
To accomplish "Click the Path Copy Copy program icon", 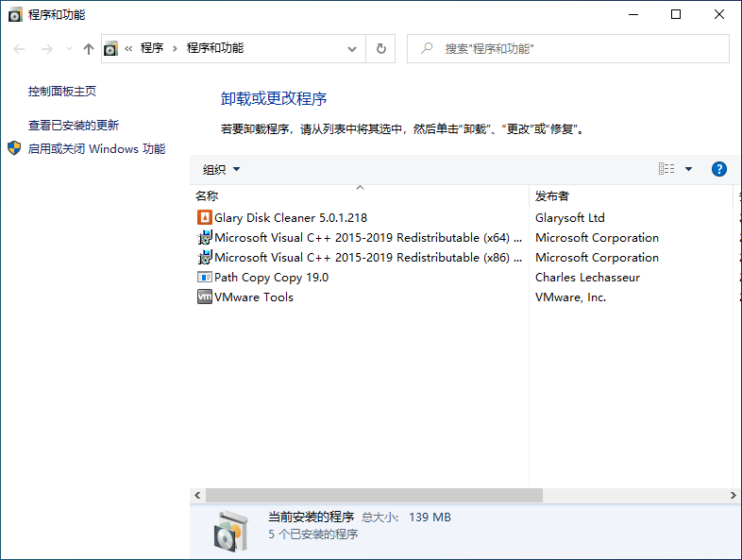I will pos(205,277).
